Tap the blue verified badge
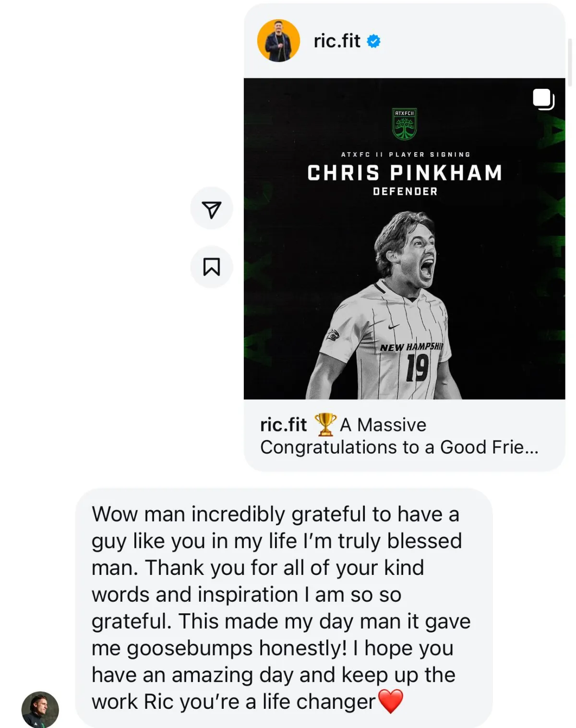The width and height of the screenshot is (576, 728). click(x=373, y=41)
